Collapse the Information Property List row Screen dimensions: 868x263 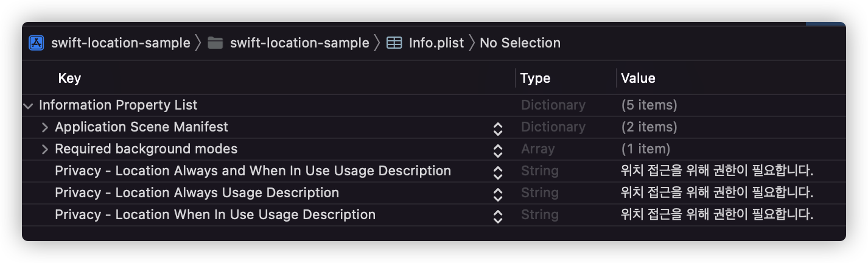28,105
